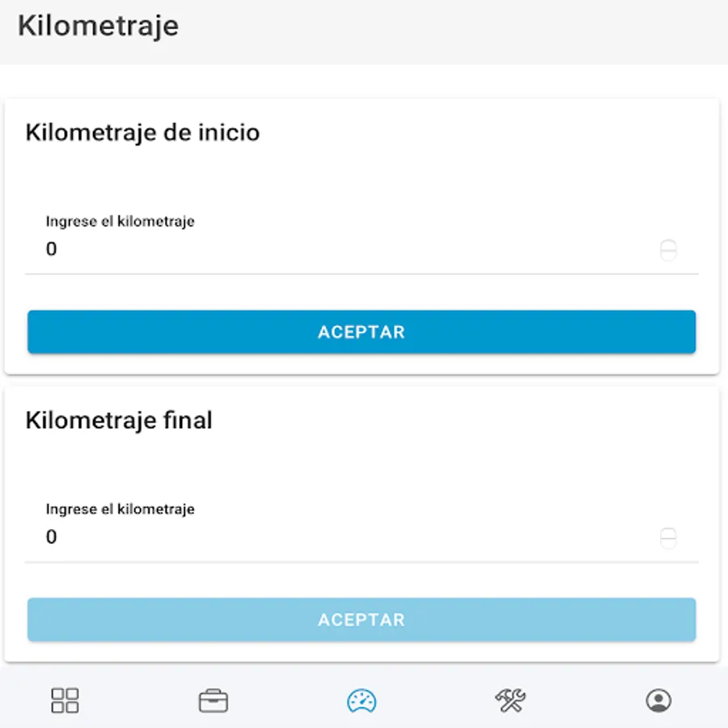Open the dashboard grid tab

[65, 700]
